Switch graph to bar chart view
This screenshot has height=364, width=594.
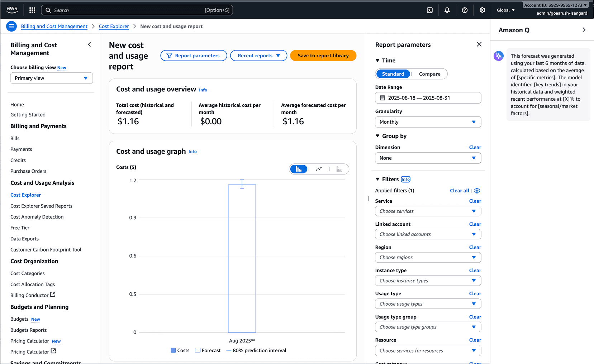pyautogui.click(x=299, y=169)
